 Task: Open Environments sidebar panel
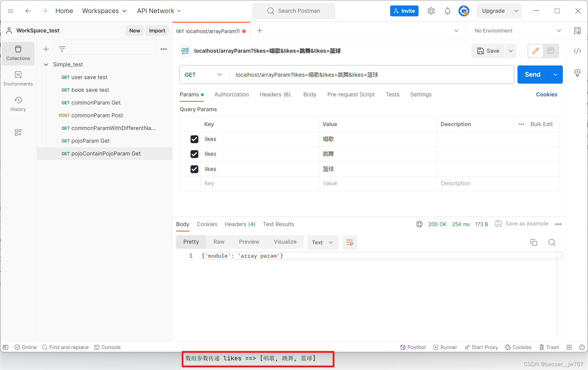(18, 79)
